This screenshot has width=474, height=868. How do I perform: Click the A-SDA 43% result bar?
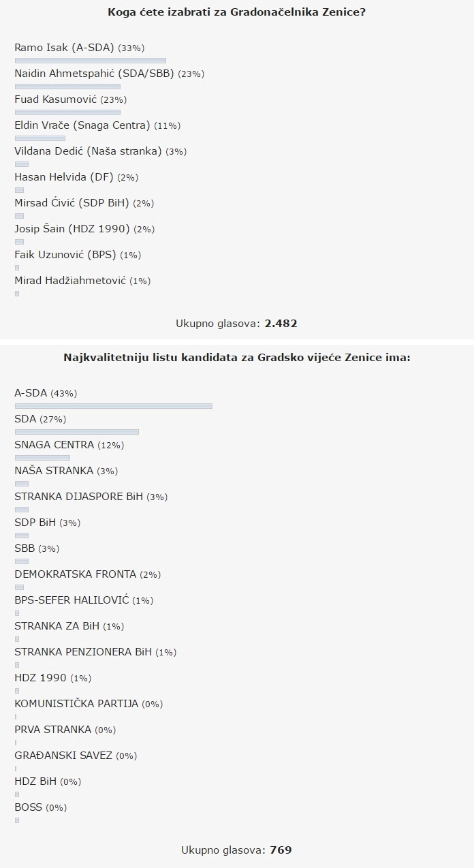[x=113, y=406]
